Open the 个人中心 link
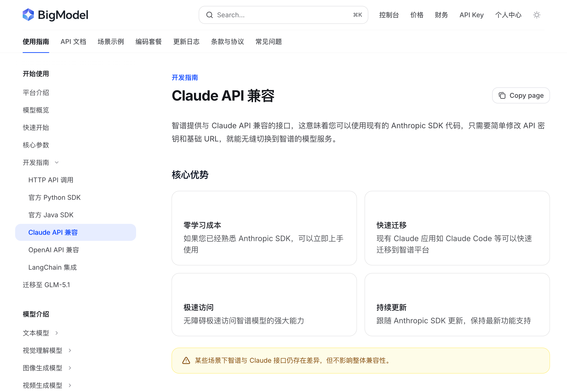 click(508, 15)
